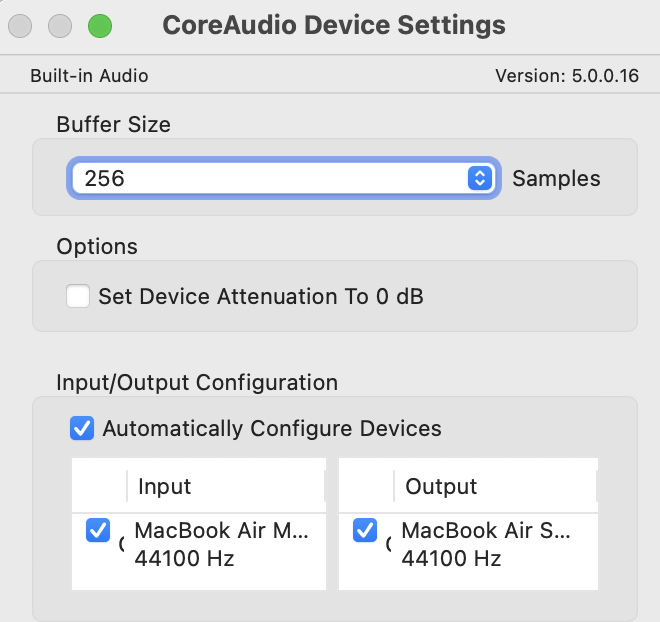Click the Samples unit label
This screenshot has width=660, height=622.
point(556,179)
